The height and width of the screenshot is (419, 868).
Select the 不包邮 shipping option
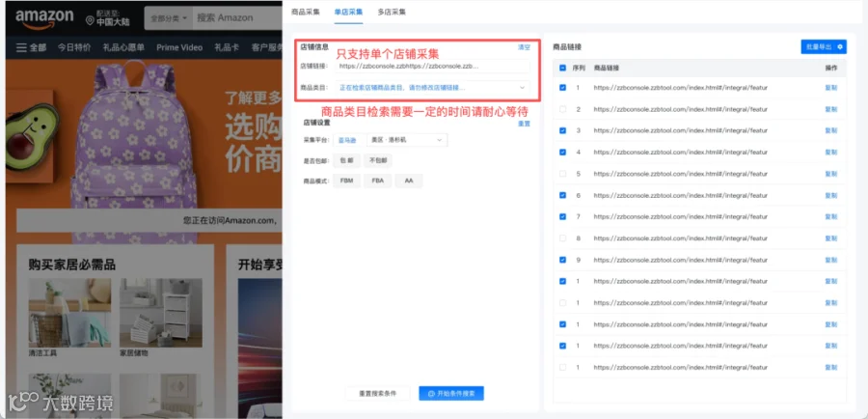point(378,160)
